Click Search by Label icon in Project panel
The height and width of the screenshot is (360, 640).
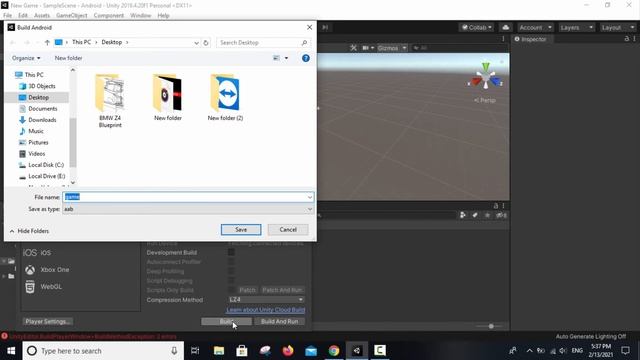(475, 215)
